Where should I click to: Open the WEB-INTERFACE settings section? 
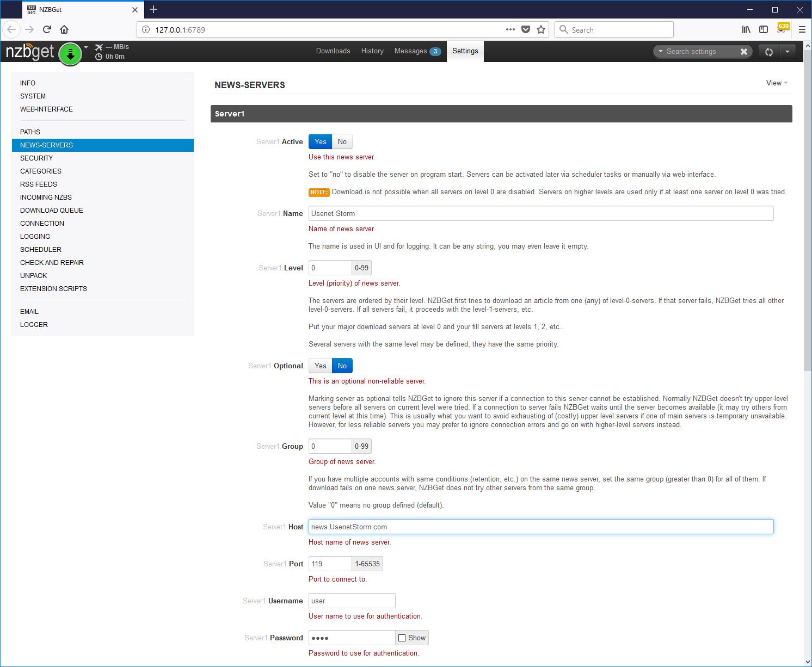[103, 109]
